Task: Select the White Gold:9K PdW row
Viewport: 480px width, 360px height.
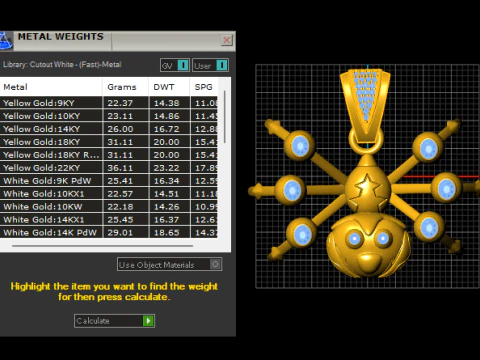Action: 109,181
